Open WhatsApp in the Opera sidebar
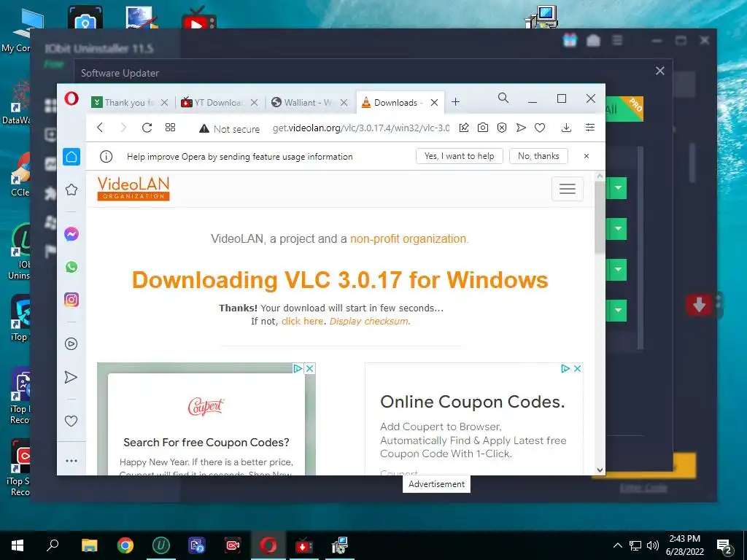The height and width of the screenshot is (560, 747). coord(71,267)
